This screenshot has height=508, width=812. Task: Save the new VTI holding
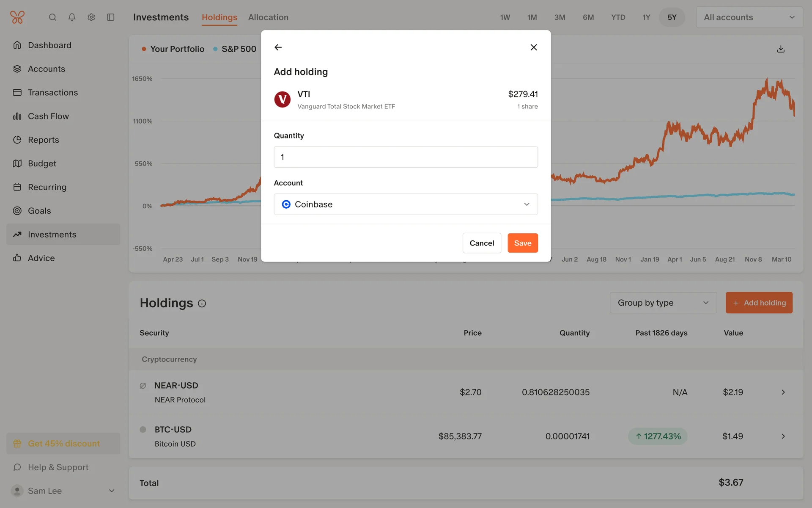pyautogui.click(x=522, y=243)
